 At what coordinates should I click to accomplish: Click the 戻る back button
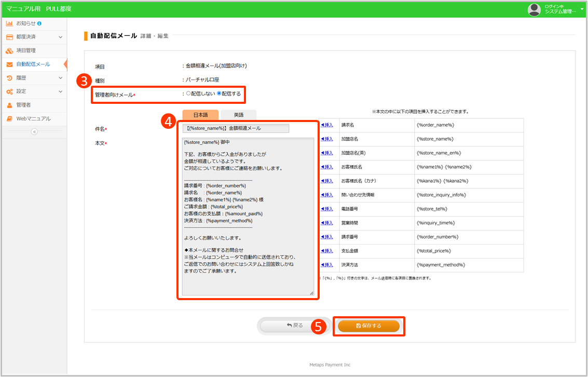pos(294,326)
